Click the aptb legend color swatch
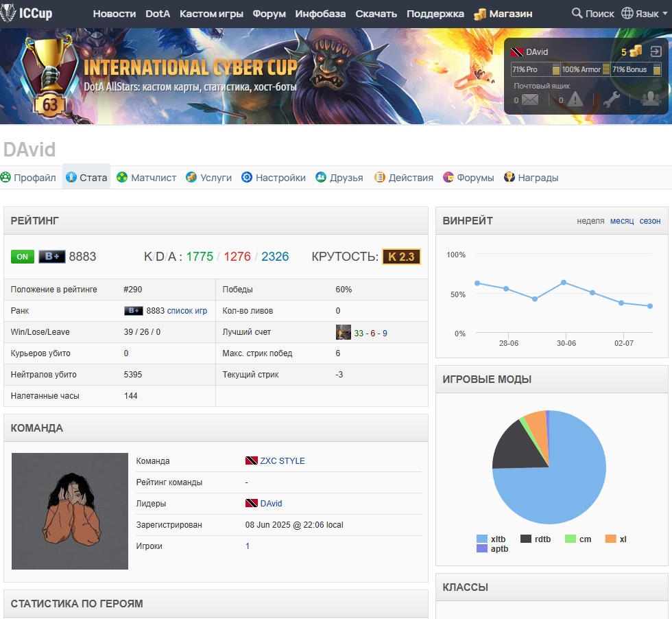 481,548
